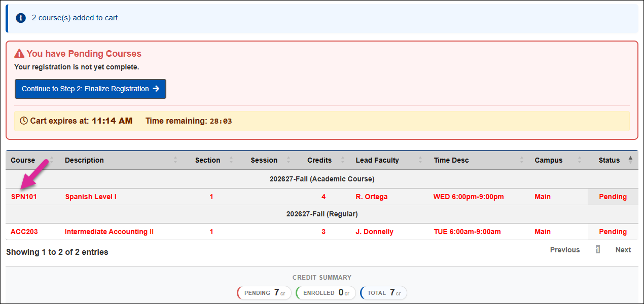644x304 pixels.
Task: Click faculty name R. Ortega
Action: click(372, 197)
